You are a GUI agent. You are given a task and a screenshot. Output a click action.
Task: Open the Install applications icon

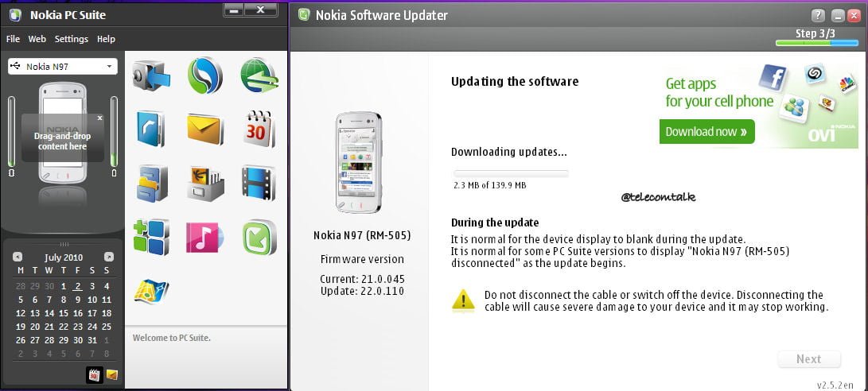point(151,238)
